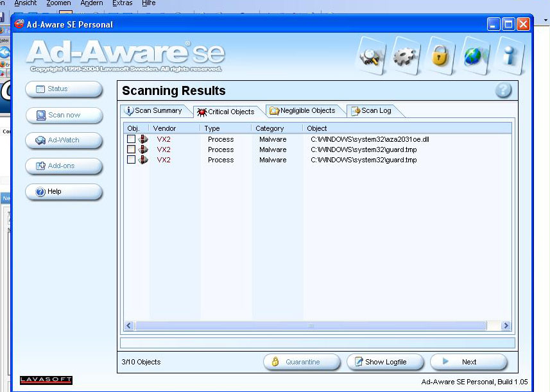550x392 pixels.
Task: Open the Add-ons sidebar button
Action: (x=64, y=166)
